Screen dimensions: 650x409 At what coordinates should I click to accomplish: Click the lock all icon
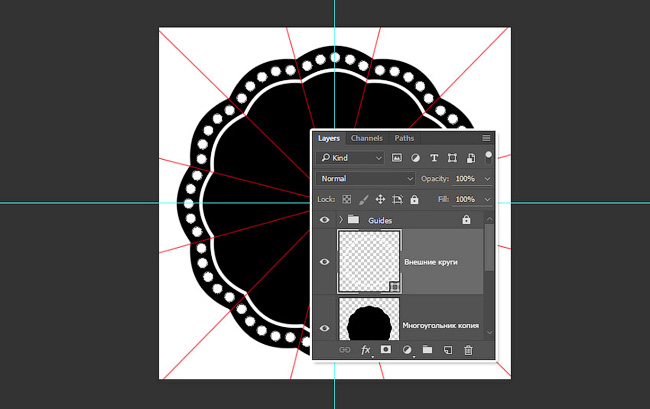414,200
